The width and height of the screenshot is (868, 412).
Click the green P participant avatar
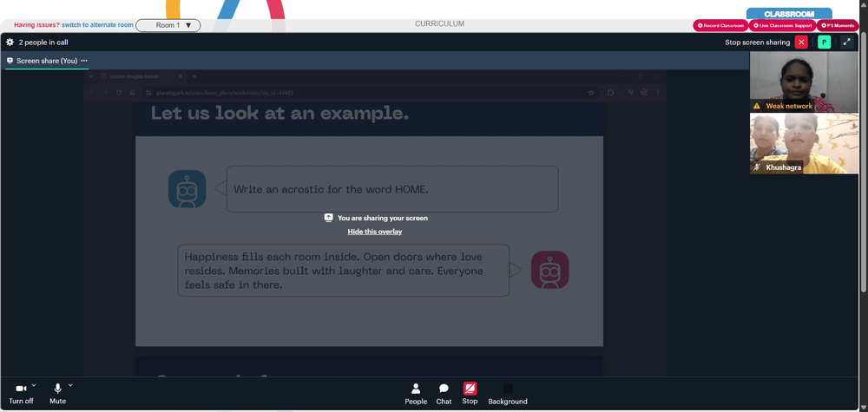[x=825, y=42]
